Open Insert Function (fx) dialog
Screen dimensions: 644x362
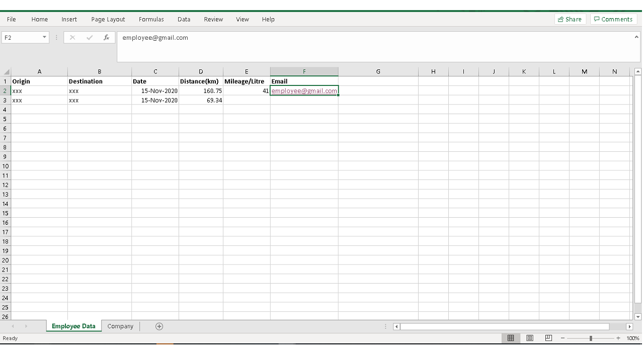pyautogui.click(x=106, y=37)
